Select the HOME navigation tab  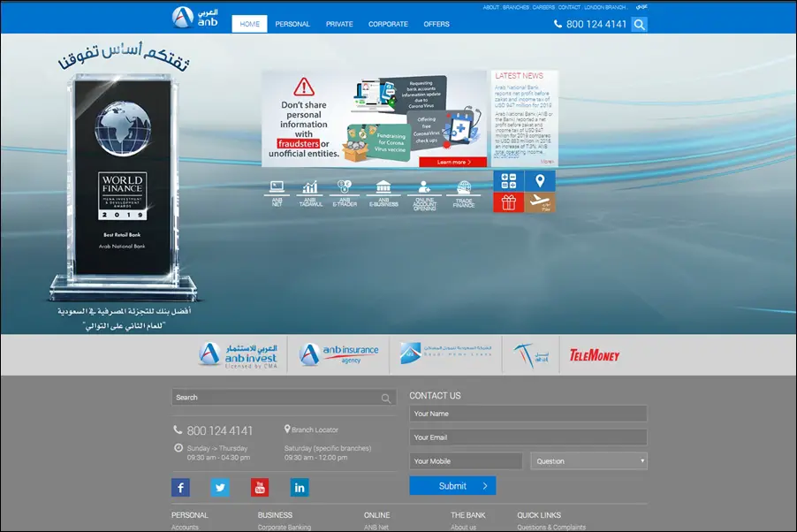click(x=249, y=24)
